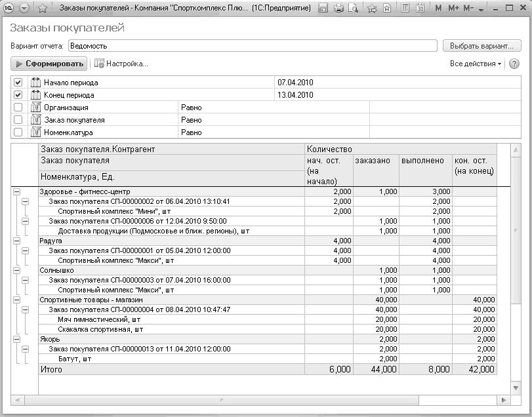The image size is (532, 417).
Task: Collapse order СП-00000004 node
Action: pos(25,309)
